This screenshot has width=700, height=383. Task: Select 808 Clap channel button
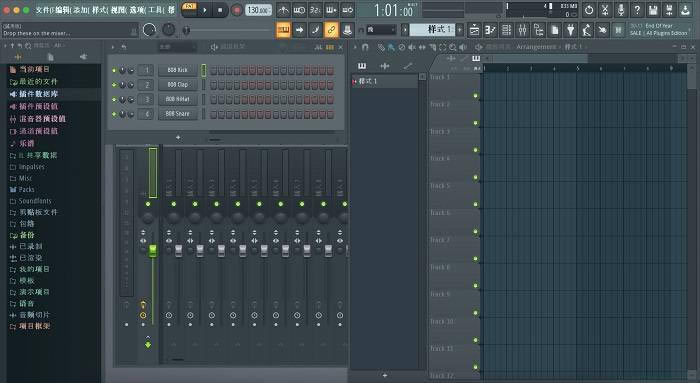(178, 85)
